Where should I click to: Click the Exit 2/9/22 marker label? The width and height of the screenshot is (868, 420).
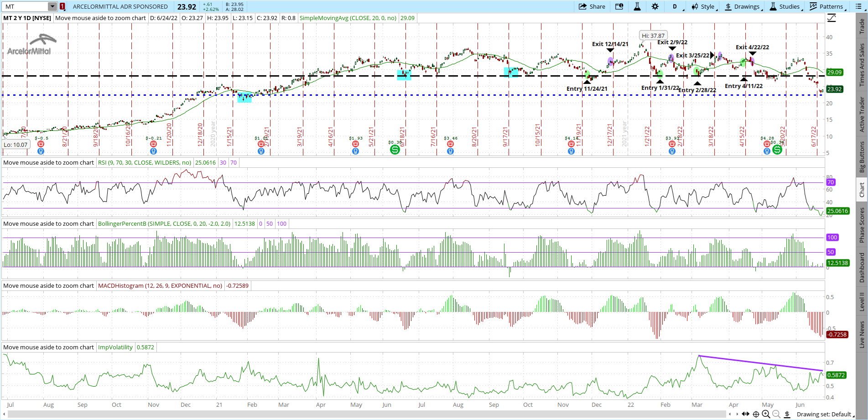coord(672,42)
